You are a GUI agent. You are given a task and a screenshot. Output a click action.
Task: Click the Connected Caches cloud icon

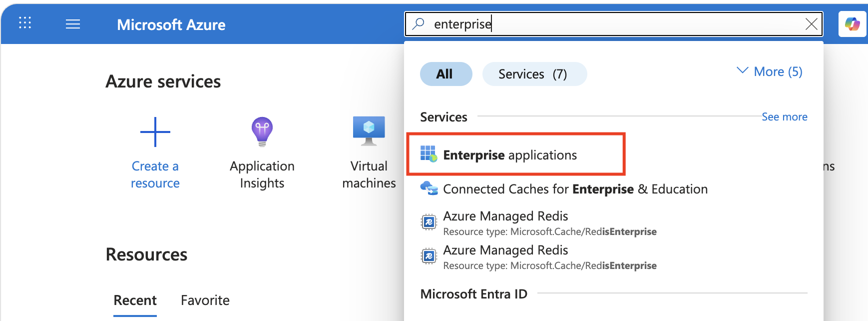429,188
